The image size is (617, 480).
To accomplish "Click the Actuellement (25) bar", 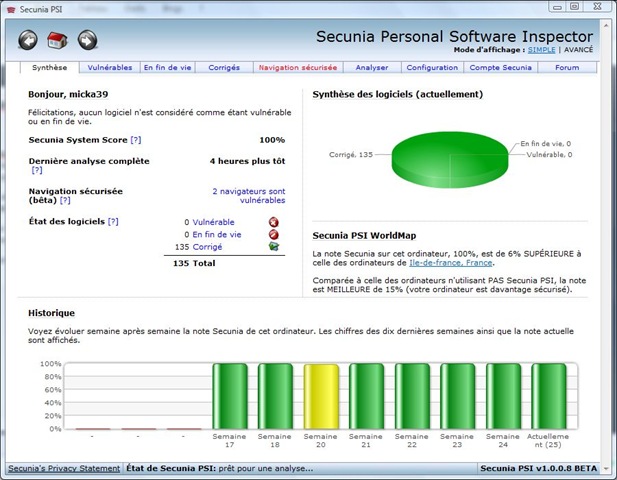I will [549, 396].
